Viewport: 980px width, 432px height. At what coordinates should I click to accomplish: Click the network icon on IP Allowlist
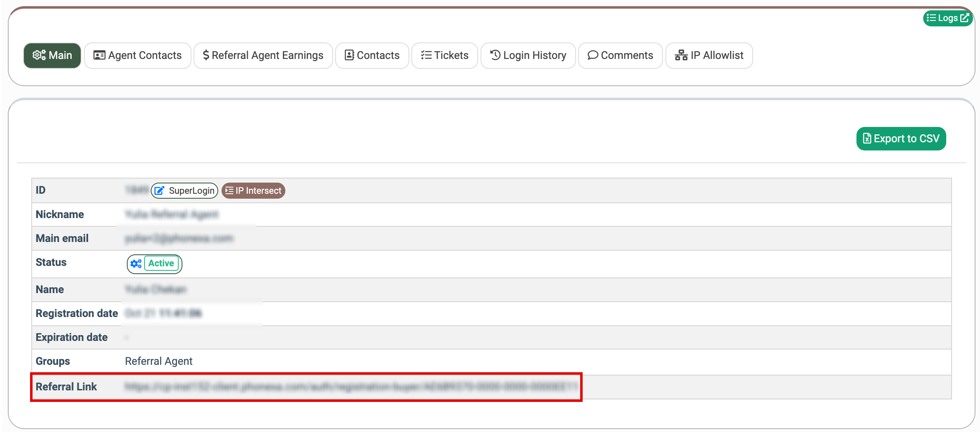pyautogui.click(x=681, y=55)
